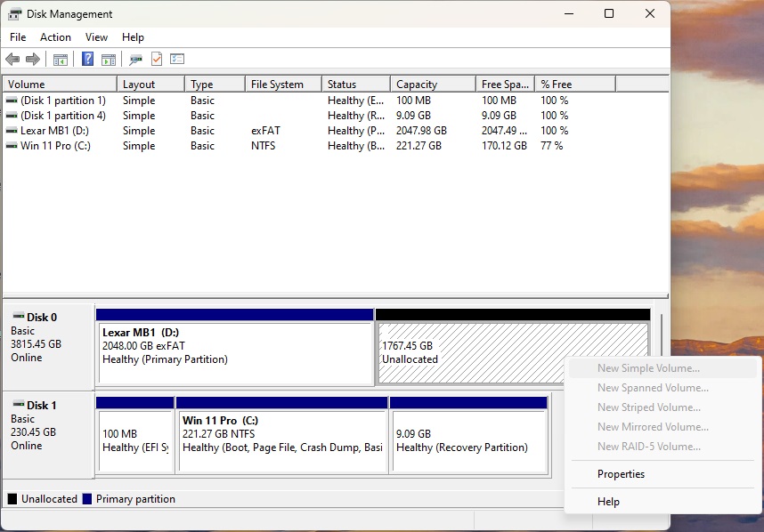Open the View menu

(x=96, y=37)
